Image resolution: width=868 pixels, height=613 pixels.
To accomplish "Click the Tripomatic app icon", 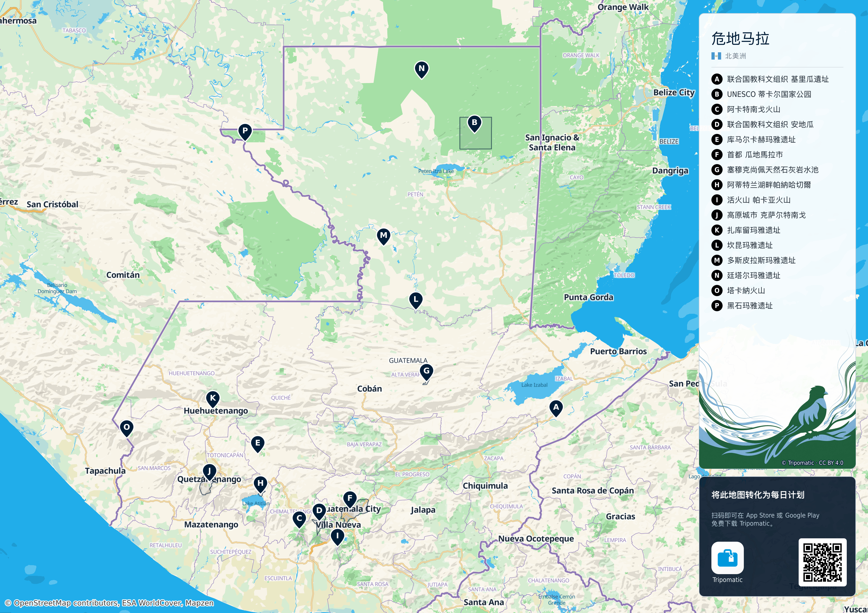I will pos(727,558).
